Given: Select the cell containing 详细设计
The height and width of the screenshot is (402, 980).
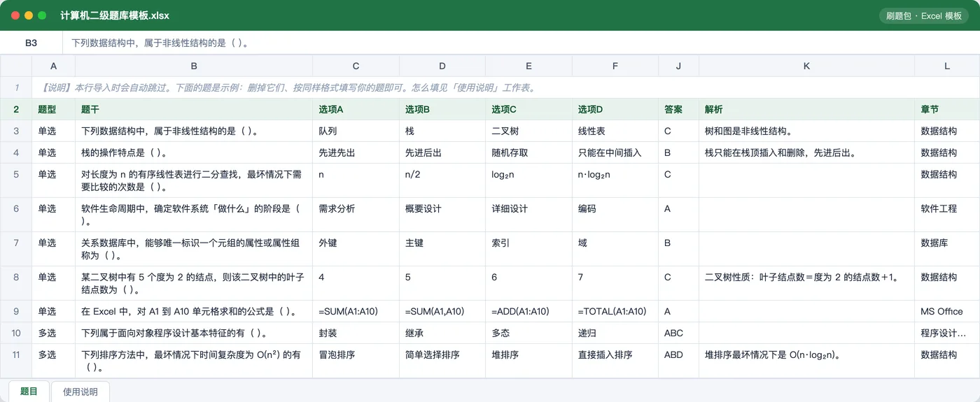Looking at the screenshot, I should [529, 215].
